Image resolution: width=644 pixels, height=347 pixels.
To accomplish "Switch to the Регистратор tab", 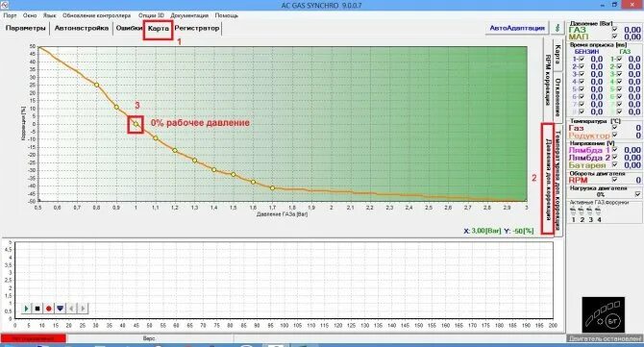I will (197, 28).
